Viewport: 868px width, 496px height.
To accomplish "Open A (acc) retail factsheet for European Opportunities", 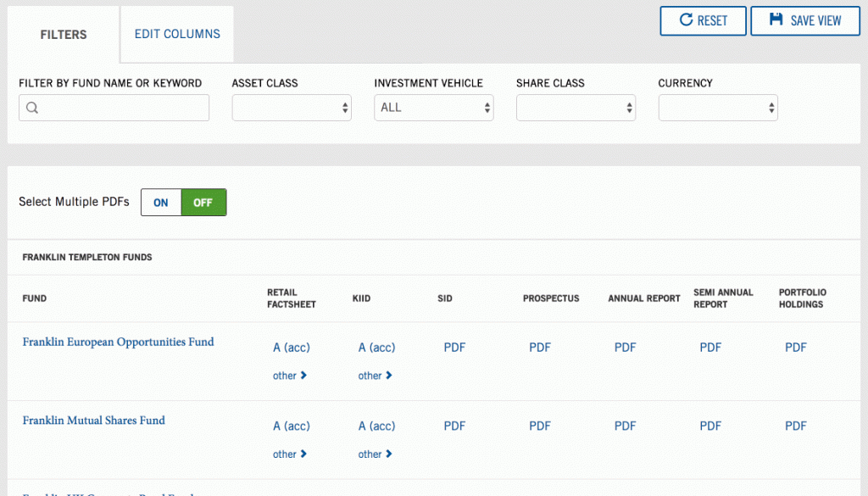I will tap(292, 348).
